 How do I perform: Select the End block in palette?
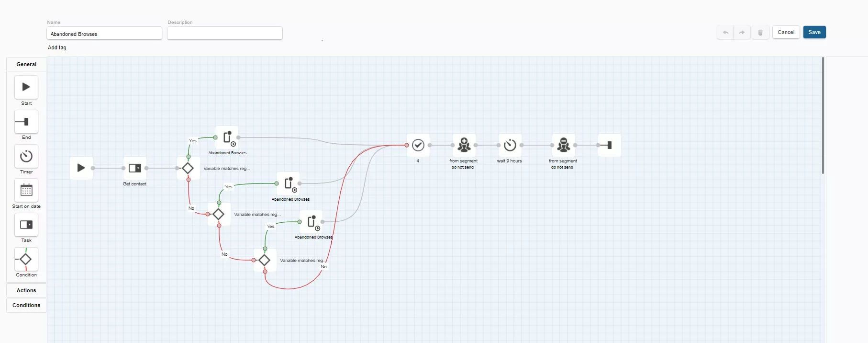coord(26,122)
